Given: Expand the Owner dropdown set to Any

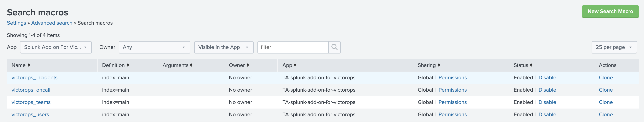Looking at the screenshot, I should [x=154, y=47].
